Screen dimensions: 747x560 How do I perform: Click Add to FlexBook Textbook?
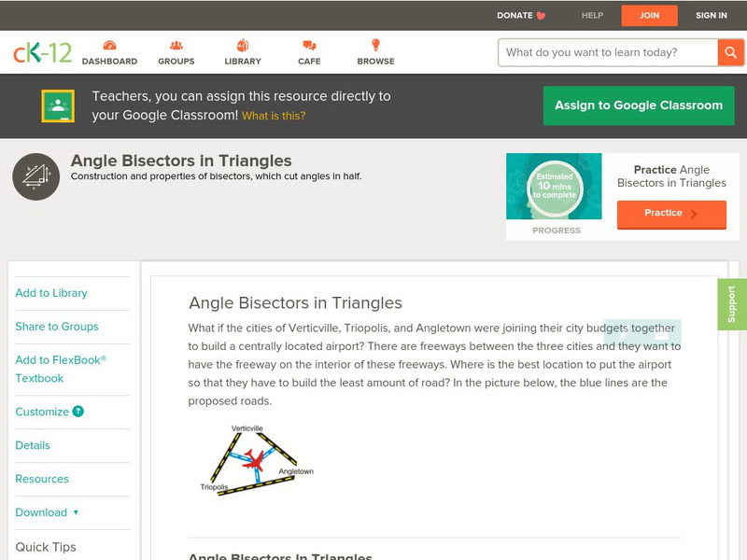click(61, 369)
